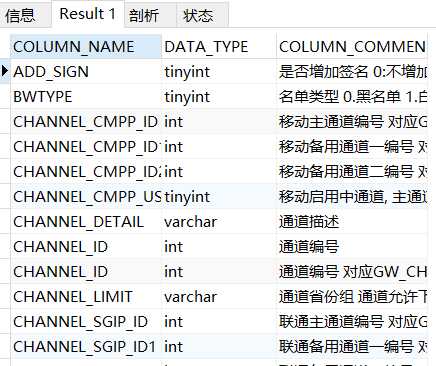Select the CHANNEL_SGIP_ID cell in the 联通主通道编号 row
This screenshot has width=436, height=366.
pyautogui.click(x=86, y=322)
